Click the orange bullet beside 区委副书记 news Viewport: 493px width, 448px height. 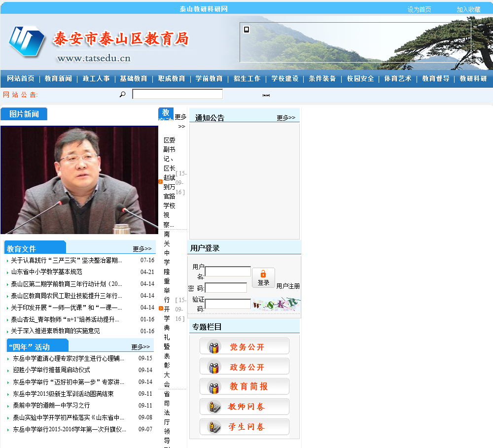click(160, 182)
